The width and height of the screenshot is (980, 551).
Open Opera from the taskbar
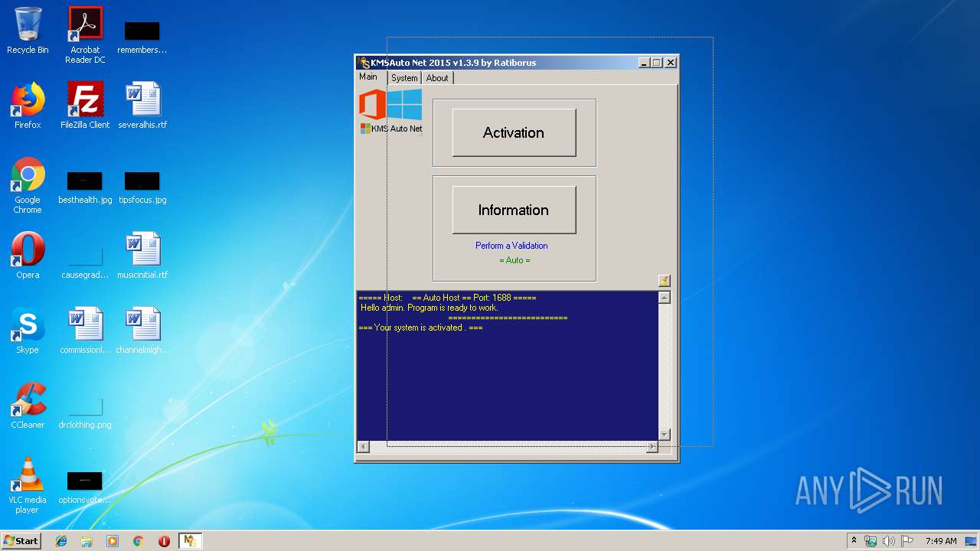[x=164, y=541]
